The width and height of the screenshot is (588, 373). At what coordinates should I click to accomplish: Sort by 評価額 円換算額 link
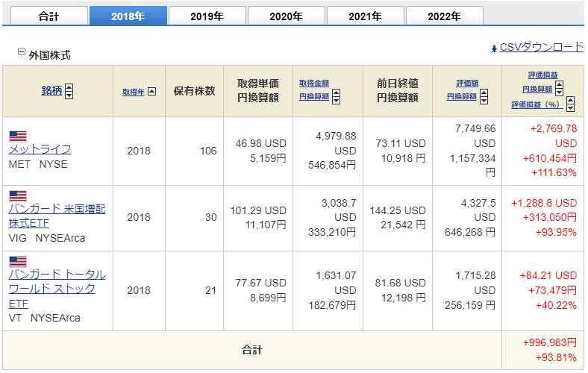[x=462, y=97]
